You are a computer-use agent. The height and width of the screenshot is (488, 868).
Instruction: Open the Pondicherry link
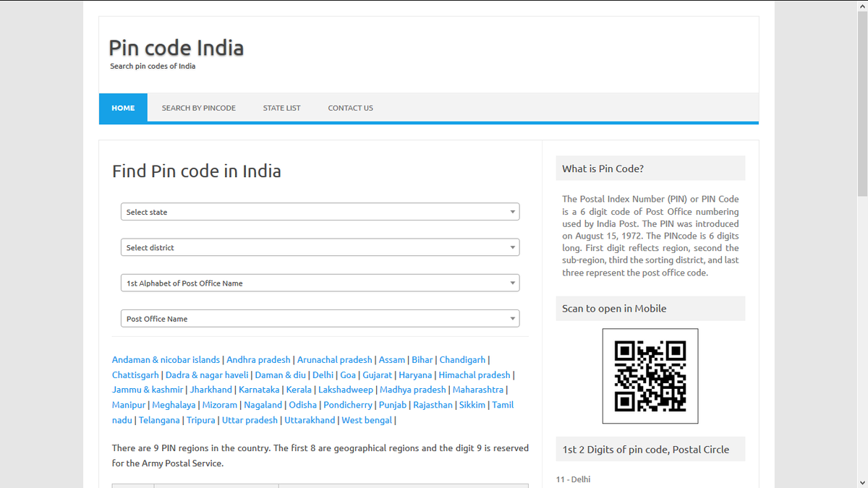tap(348, 405)
